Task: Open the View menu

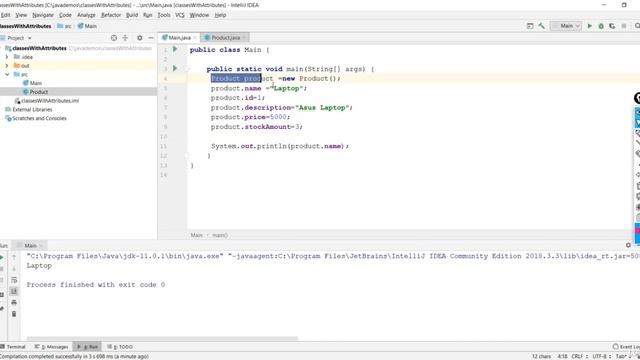Action: coord(21,15)
